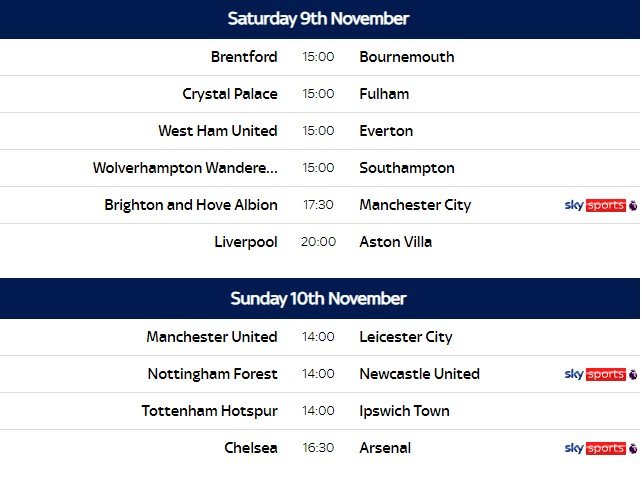The width and height of the screenshot is (642, 484).
Task: Select the Brentford team name
Action: [x=244, y=57]
